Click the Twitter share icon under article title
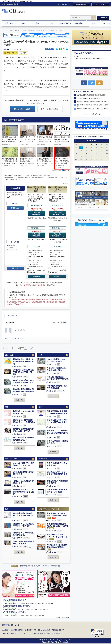111x644 pixels. pos(57,49)
